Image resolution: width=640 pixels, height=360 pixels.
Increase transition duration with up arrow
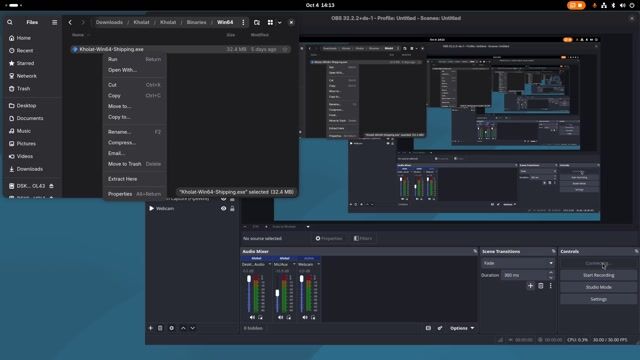pyautogui.click(x=551, y=273)
